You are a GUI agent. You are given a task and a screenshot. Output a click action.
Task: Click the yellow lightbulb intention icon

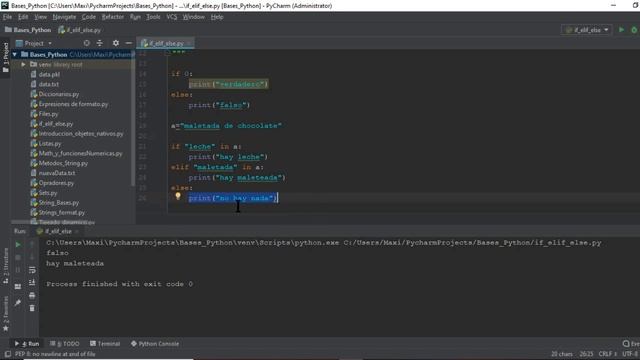click(178, 196)
